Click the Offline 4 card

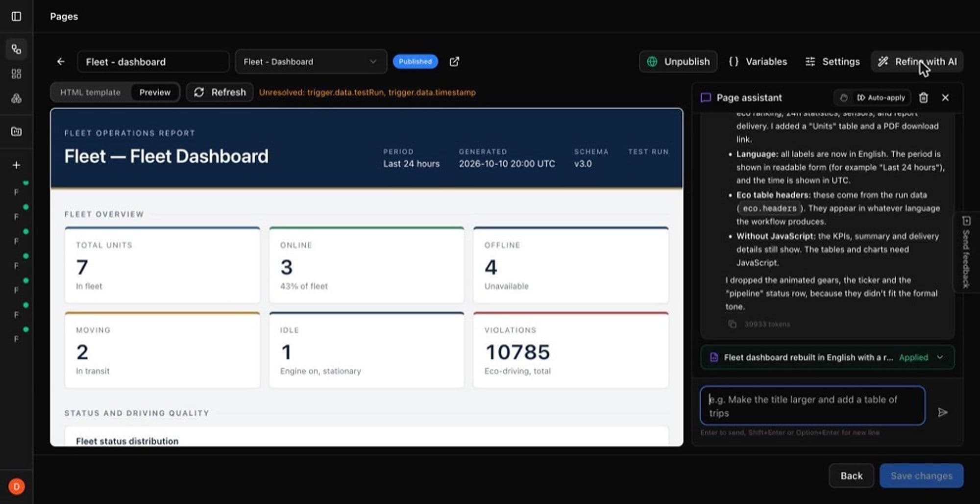tap(571, 265)
